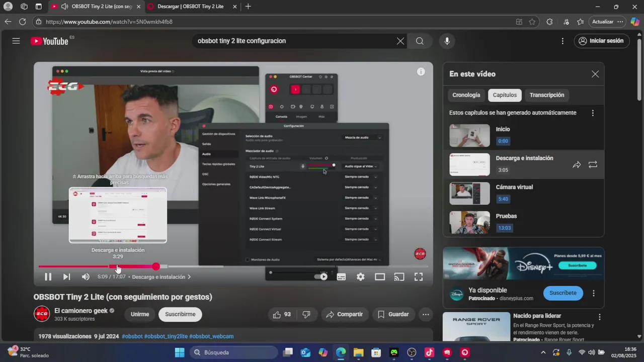
Task: Open the YouTube guide hamburger menu
Action: [16, 41]
